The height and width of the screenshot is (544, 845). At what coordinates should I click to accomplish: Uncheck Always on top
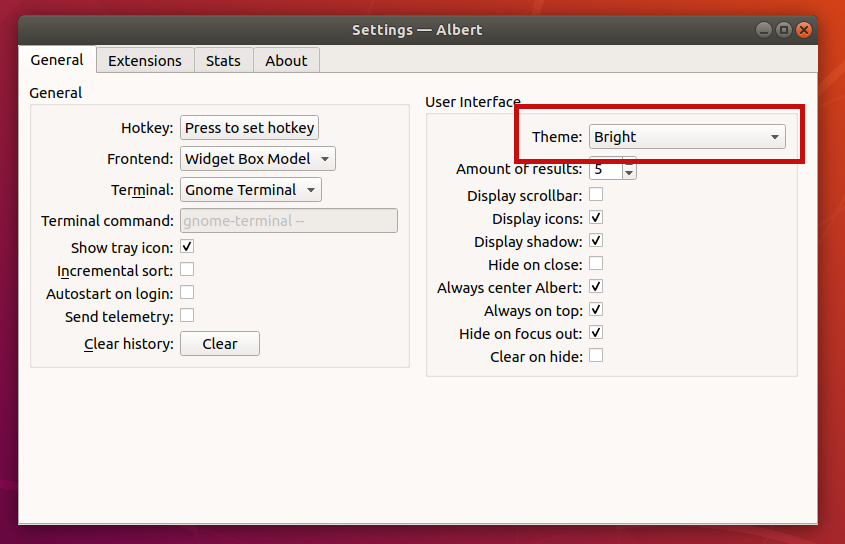click(x=596, y=310)
